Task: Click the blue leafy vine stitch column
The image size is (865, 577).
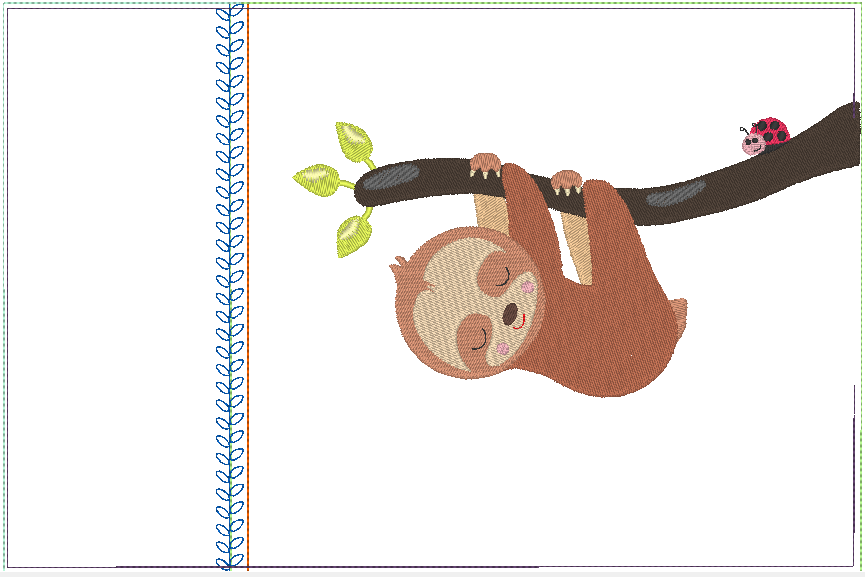Action: point(231,300)
